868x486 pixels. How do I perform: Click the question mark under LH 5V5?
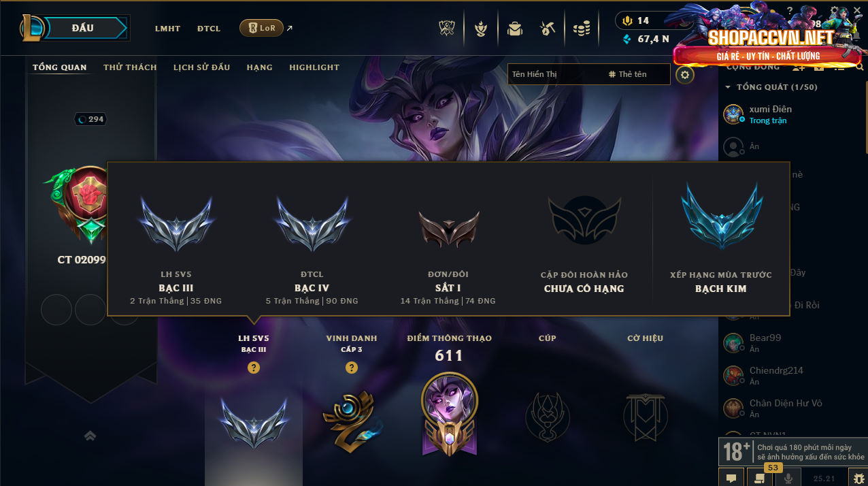pyautogui.click(x=254, y=368)
